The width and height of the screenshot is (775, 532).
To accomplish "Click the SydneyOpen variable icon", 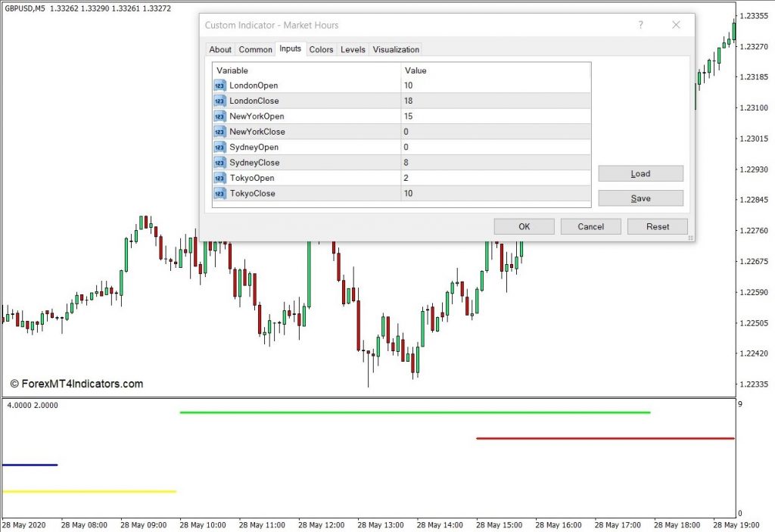I will point(220,147).
